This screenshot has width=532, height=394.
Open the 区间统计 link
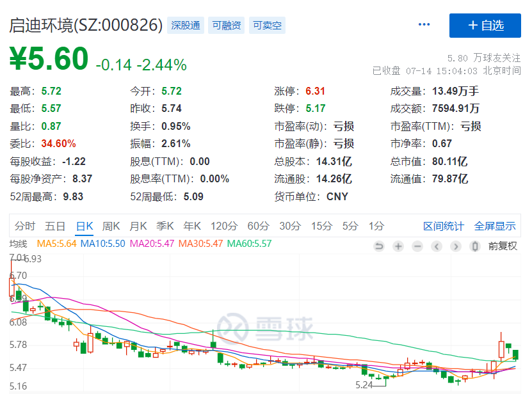coord(444,226)
